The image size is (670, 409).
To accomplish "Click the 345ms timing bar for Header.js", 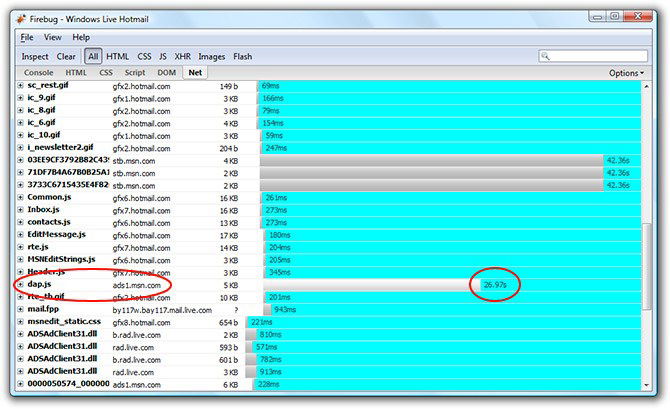I will coord(280,272).
